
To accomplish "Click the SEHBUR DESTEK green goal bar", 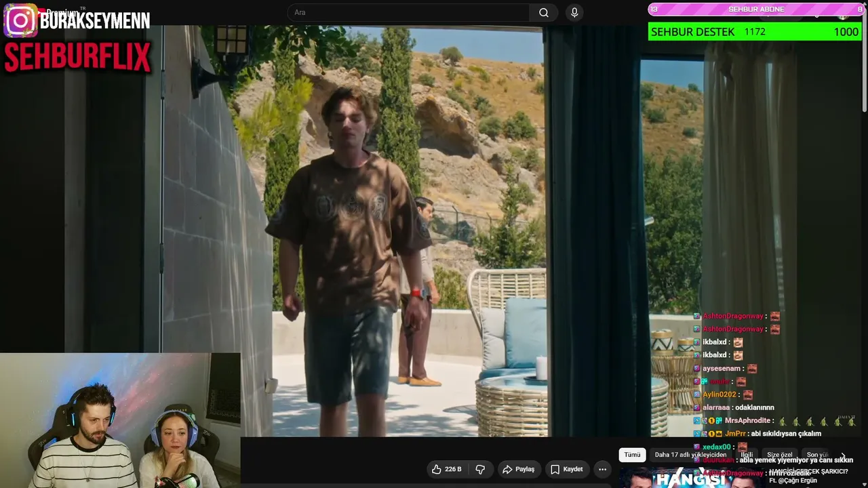I will 754,32.
